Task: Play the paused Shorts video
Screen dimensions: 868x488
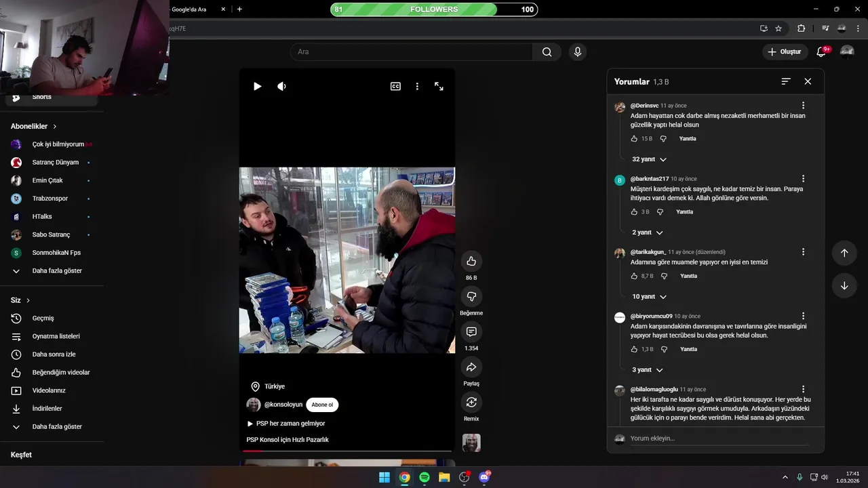Action: [x=257, y=86]
